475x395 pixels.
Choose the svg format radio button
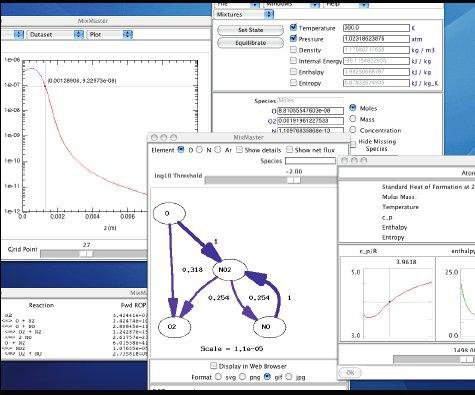(218, 377)
